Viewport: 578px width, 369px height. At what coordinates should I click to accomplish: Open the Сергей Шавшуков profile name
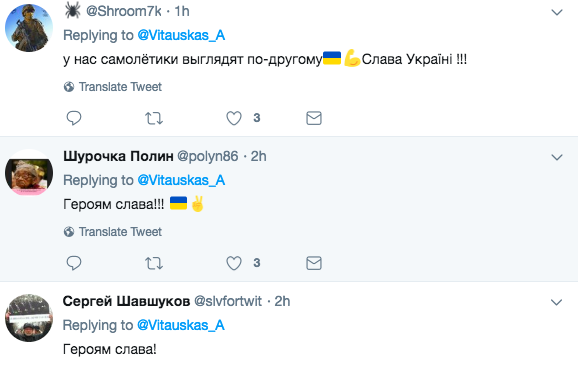pos(126,302)
